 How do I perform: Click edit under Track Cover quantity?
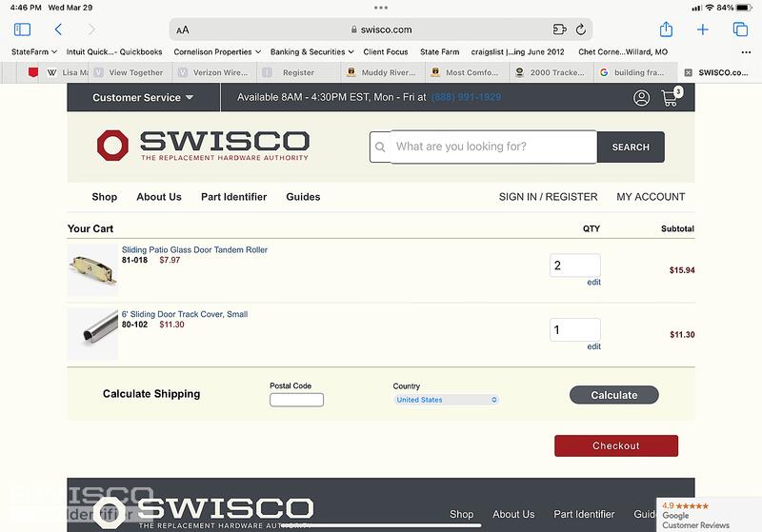593,346
